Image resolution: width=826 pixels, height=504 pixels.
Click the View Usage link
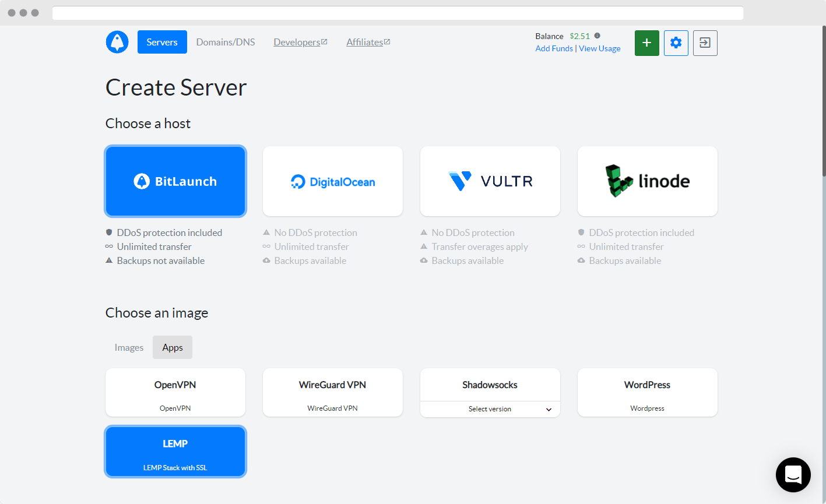[x=600, y=48]
